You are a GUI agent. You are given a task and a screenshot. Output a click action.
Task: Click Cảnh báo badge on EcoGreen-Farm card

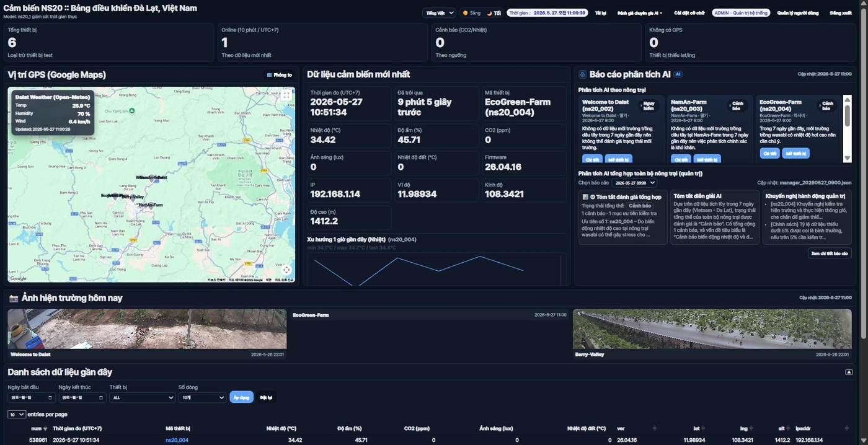click(826, 105)
